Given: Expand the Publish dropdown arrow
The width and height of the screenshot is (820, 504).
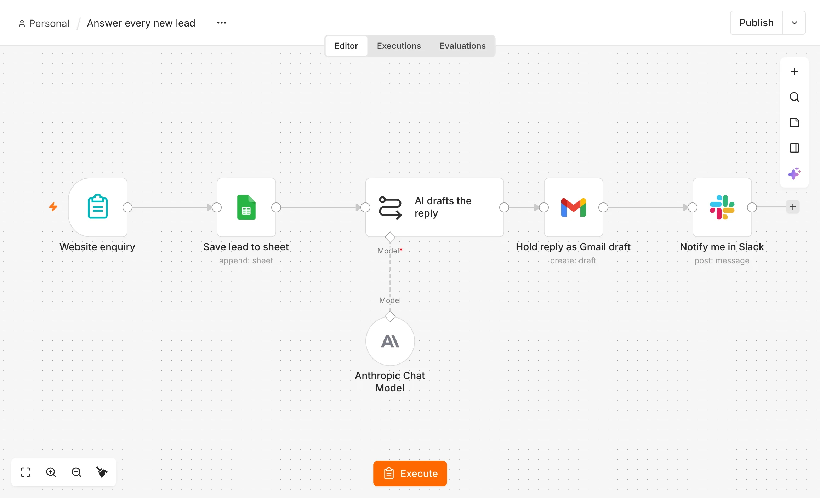Looking at the screenshot, I should tap(795, 23).
